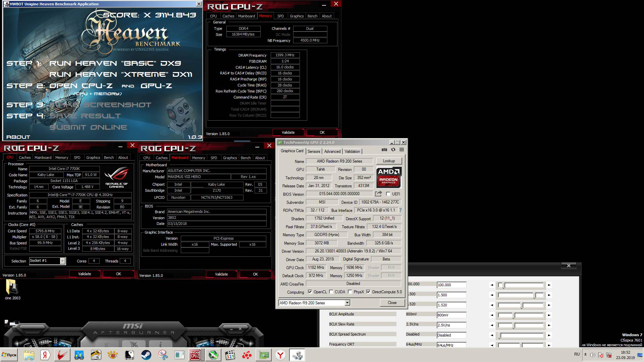Open the Socket #1 selection dropdown
644x362 pixels.
click(x=62, y=261)
